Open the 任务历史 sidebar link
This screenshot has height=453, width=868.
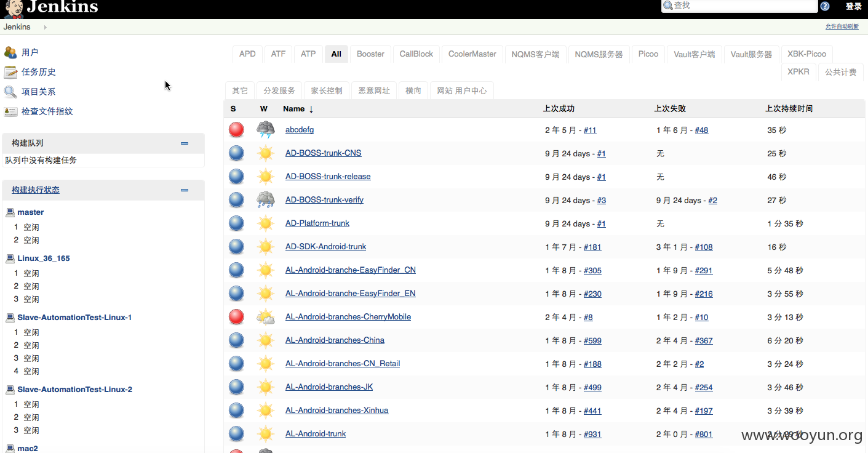pos(39,72)
